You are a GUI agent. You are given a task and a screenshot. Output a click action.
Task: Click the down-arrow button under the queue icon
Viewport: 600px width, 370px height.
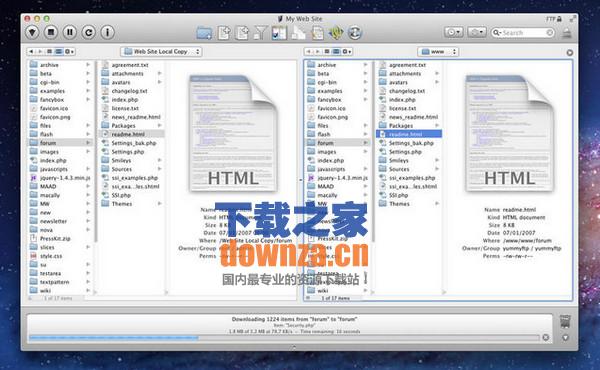coord(565,338)
